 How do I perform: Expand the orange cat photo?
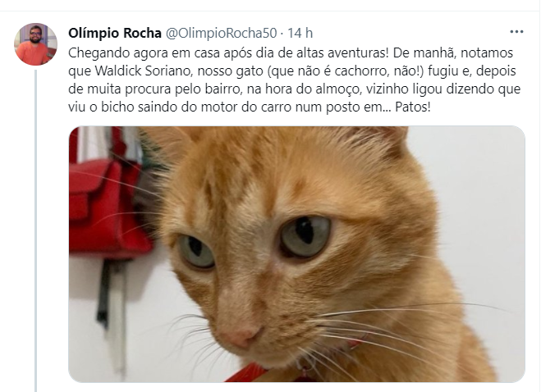point(296,254)
